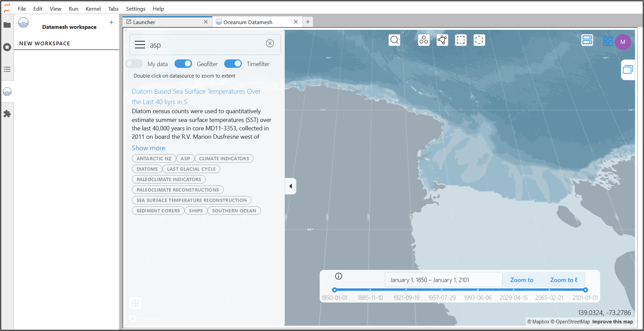Open the Oceanum Datamesh sidebar icon

click(x=7, y=92)
